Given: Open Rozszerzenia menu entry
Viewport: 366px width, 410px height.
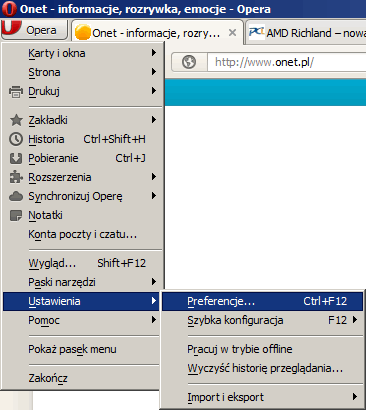Looking at the screenshot, I should click(82, 177).
